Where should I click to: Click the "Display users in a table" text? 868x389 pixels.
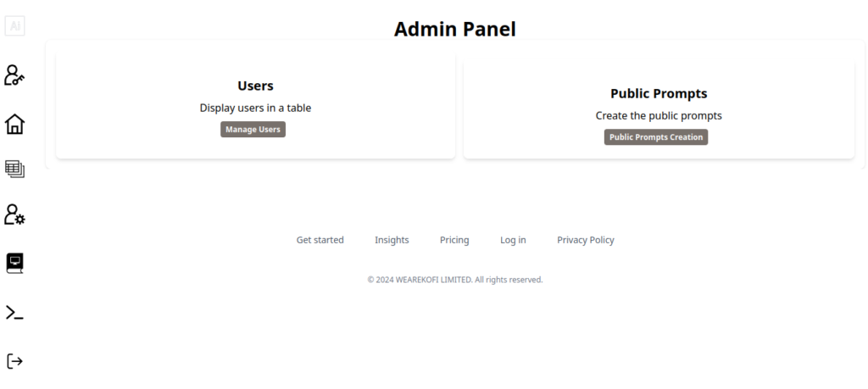(x=255, y=108)
